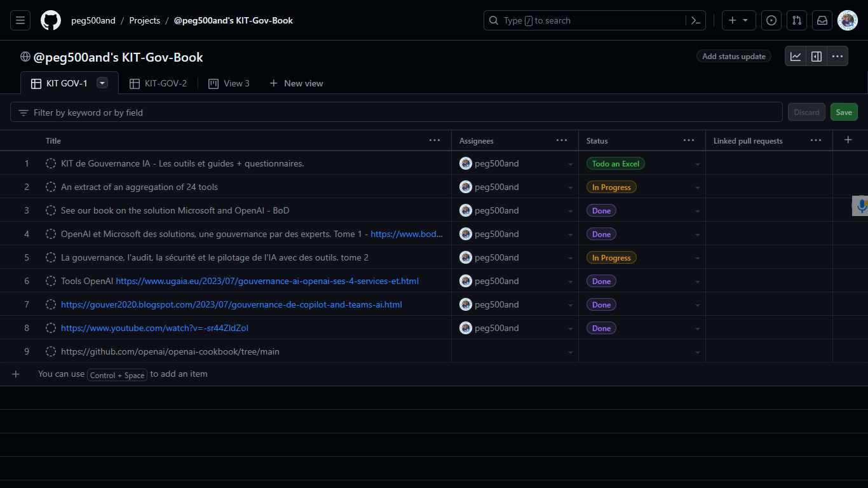The width and height of the screenshot is (868, 488).
Task: Expand status dropdown of Todo an Excel row
Action: click(697, 164)
